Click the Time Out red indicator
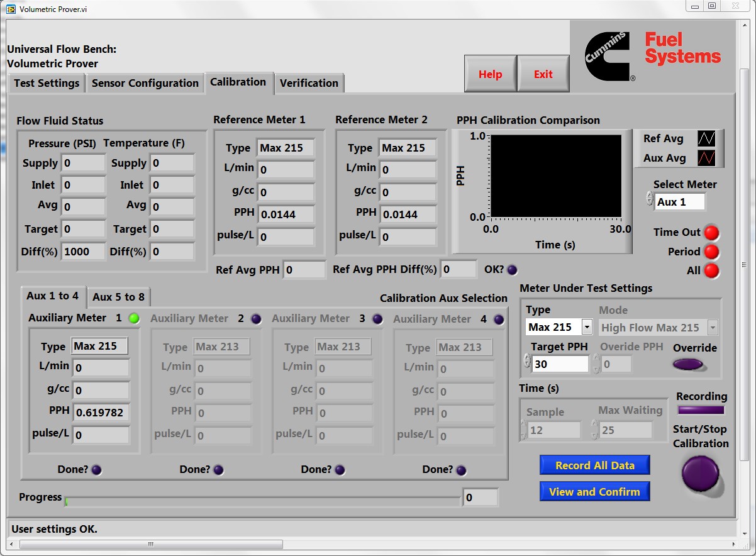The width and height of the screenshot is (756, 556). (x=711, y=233)
